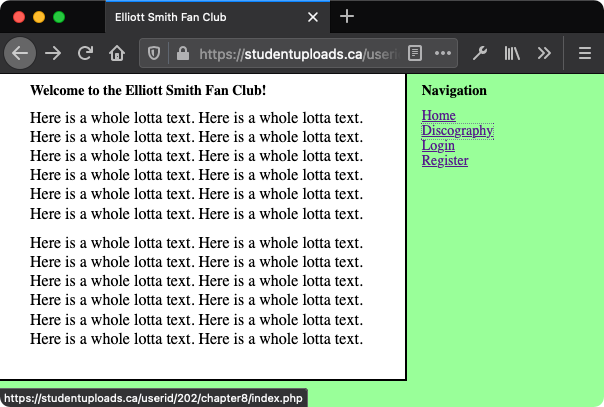
Task: View site security padlock details
Action: tap(183, 53)
